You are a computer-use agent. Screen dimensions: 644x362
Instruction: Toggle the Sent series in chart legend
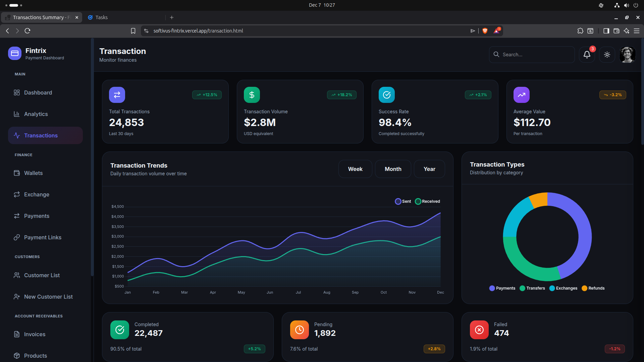pyautogui.click(x=403, y=201)
